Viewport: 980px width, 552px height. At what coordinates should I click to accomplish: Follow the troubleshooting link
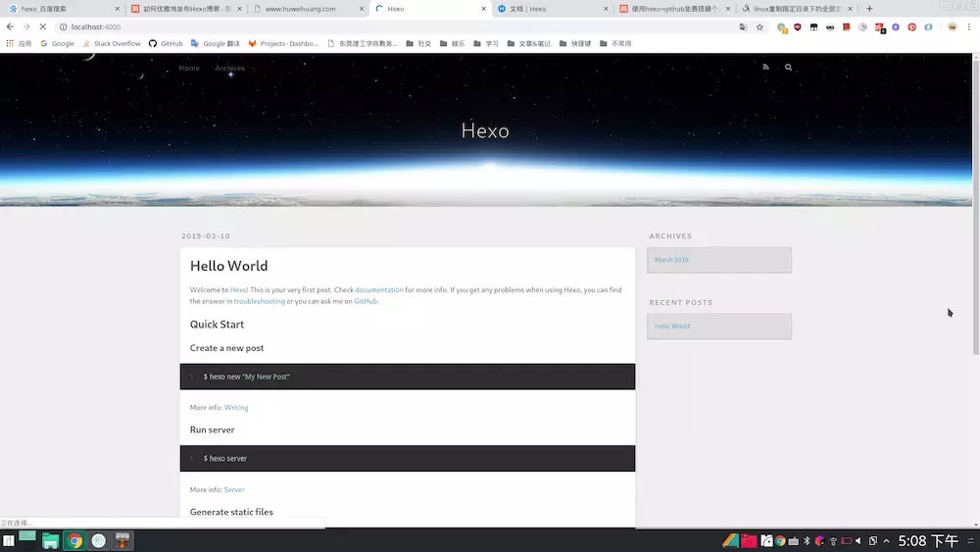click(x=260, y=301)
